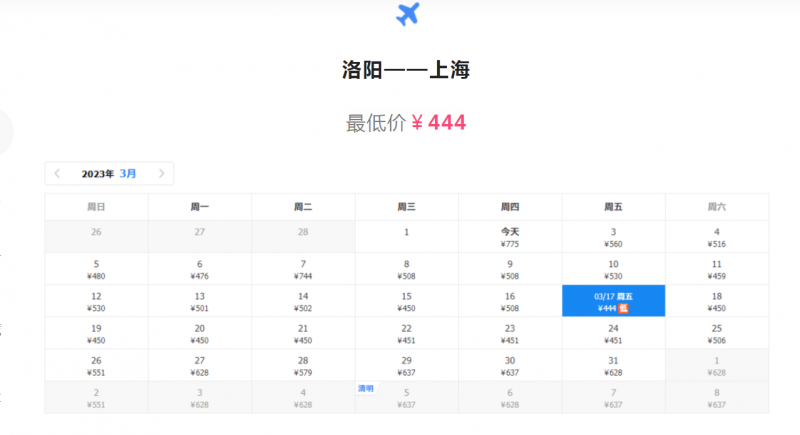Select March 25 priced ¥506

pos(716,333)
